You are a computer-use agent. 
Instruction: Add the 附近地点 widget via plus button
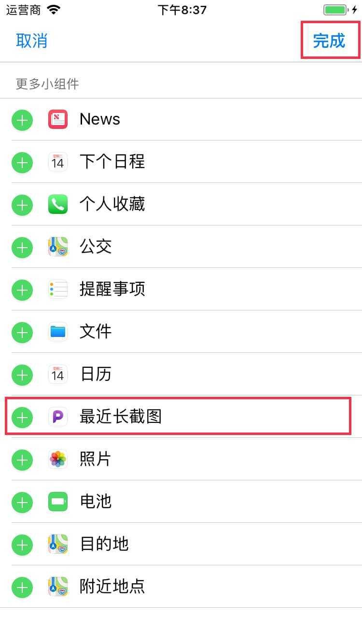coord(22,587)
